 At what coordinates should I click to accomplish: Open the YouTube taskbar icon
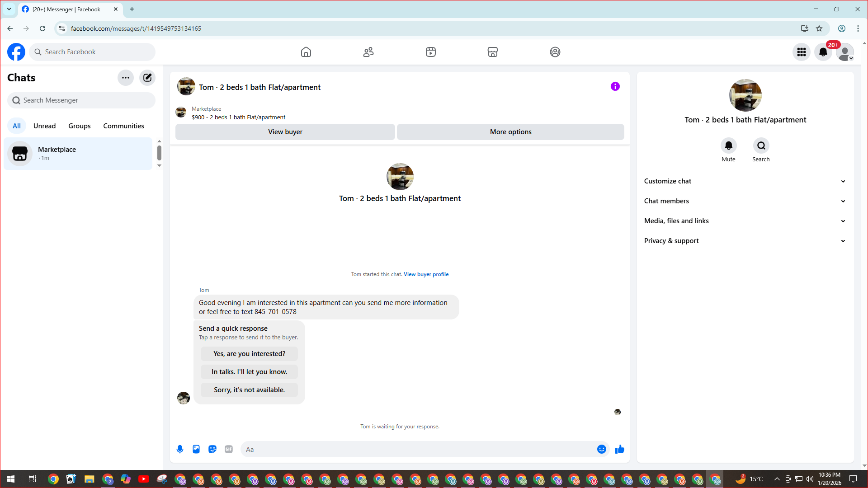click(144, 479)
